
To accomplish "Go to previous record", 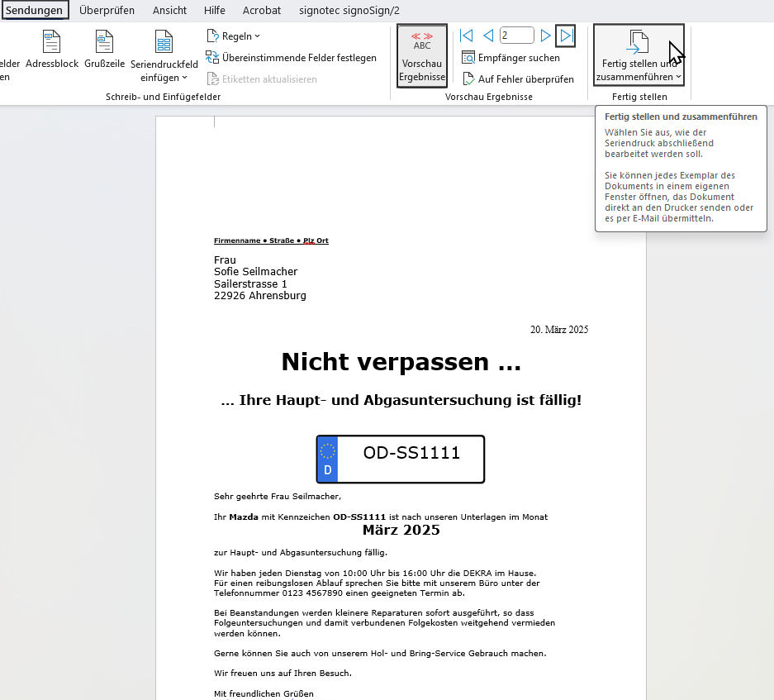I will pyautogui.click(x=488, y=36).
